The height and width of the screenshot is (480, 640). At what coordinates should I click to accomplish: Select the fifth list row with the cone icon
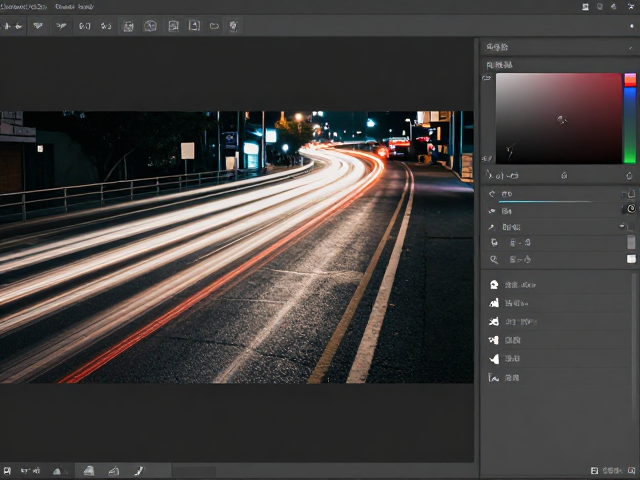tap(559, 359)
